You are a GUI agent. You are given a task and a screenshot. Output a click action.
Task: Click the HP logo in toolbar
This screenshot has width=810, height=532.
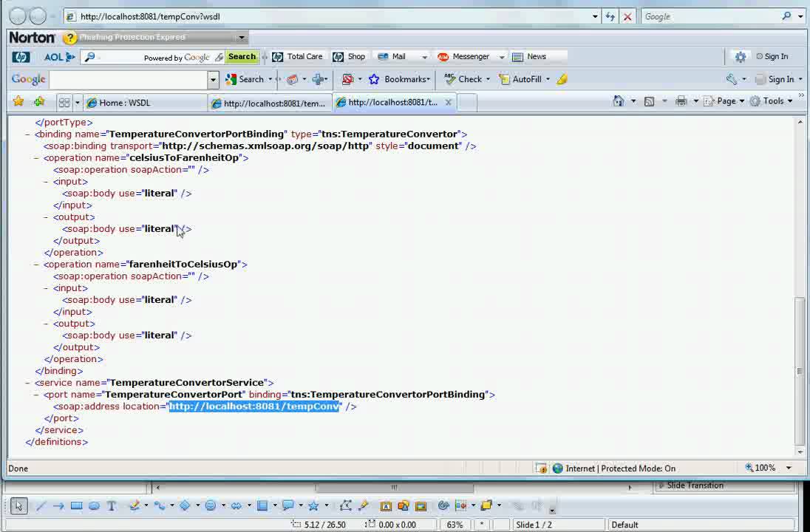point(21,57)
